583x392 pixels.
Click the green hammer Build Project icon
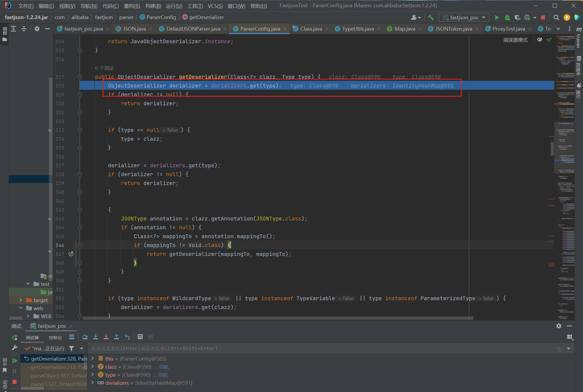pos(431,17)
